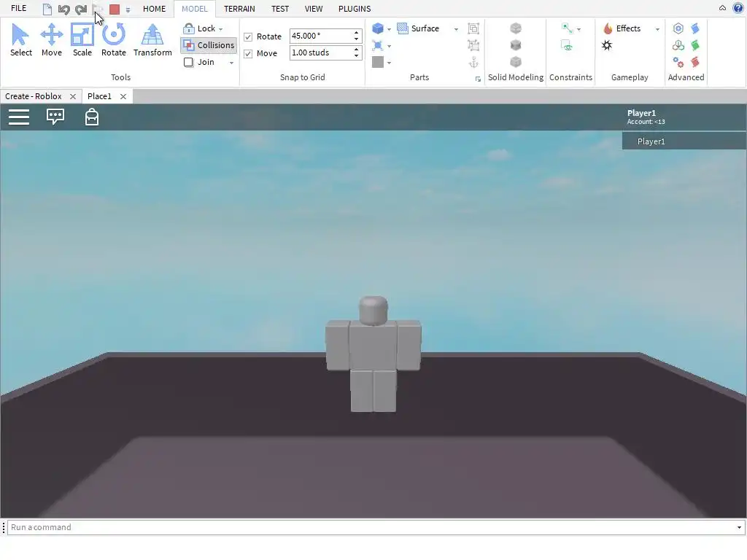Click the Create constraint icon

click(x=567, y=28)
